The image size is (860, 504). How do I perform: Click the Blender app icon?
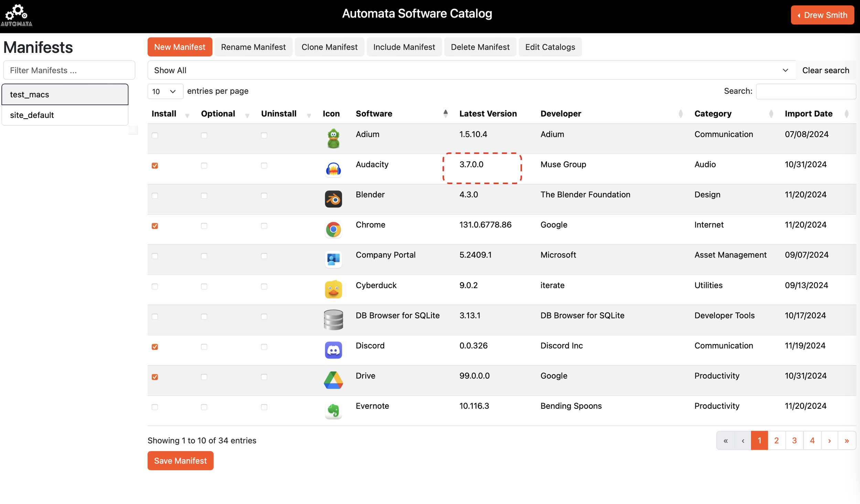(333, 199)
